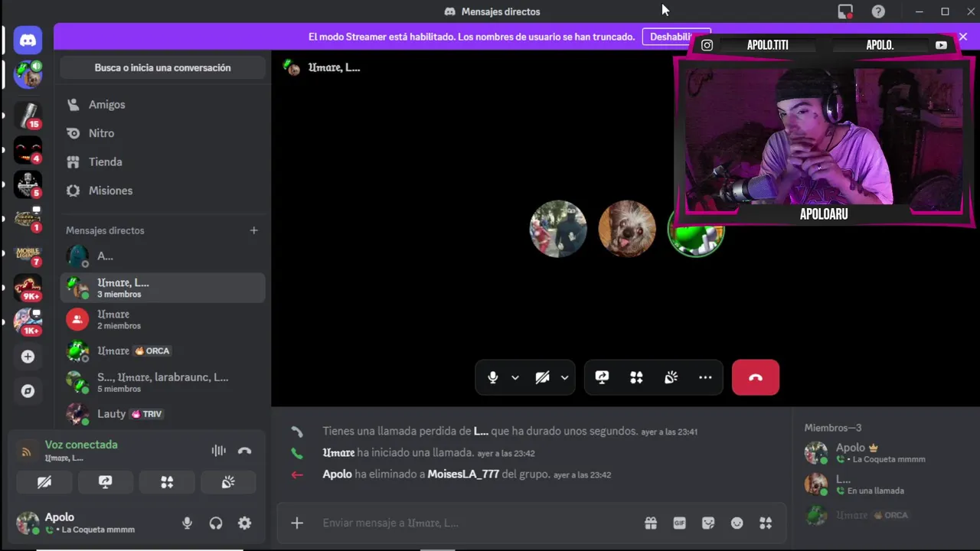980x551 pixels.
Task: Open Lauty TRIV direct message
Action: 162,414
